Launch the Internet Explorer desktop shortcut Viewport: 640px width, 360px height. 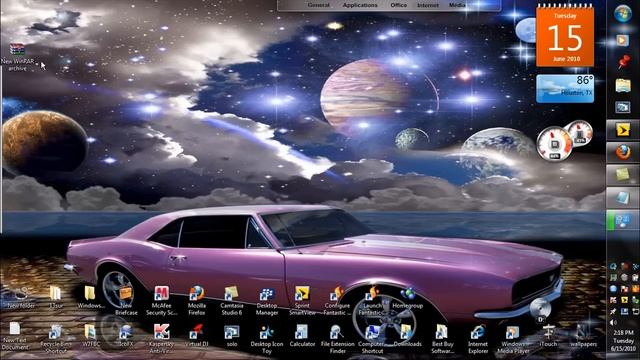(x=478, y=339)
